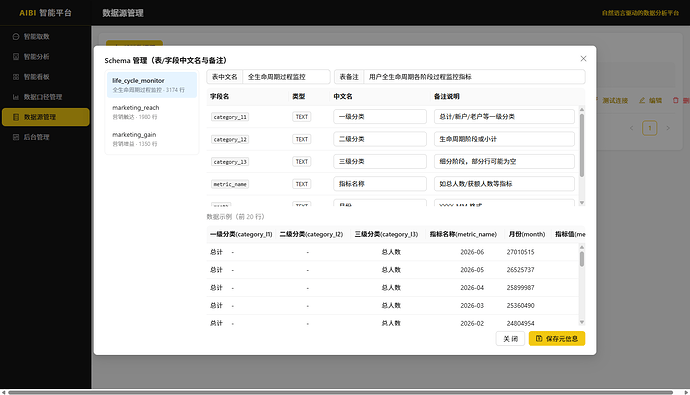Edit Chinese name field for category_l3
Viewport: 690px width, 395px height.
point(380,161)
